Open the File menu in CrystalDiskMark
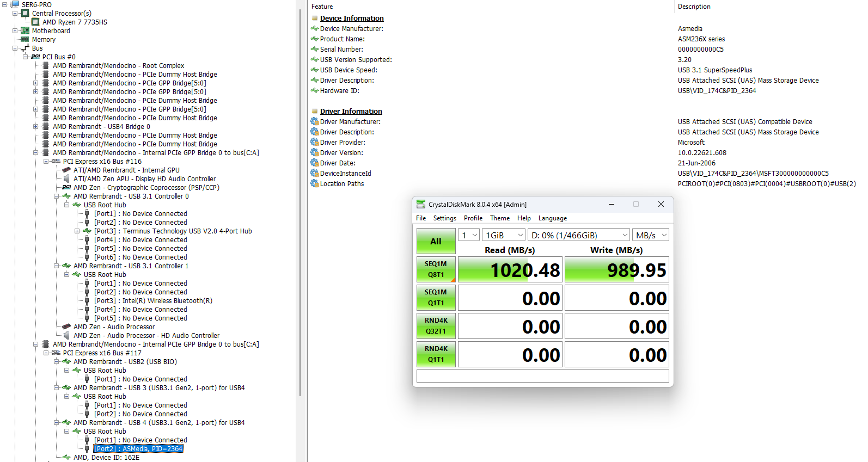868x462 pixels. tap(421, 218)
